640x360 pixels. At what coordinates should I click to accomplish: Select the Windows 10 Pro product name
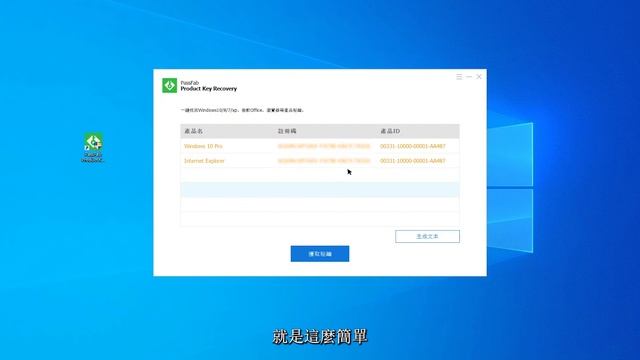tap(203, 146)
